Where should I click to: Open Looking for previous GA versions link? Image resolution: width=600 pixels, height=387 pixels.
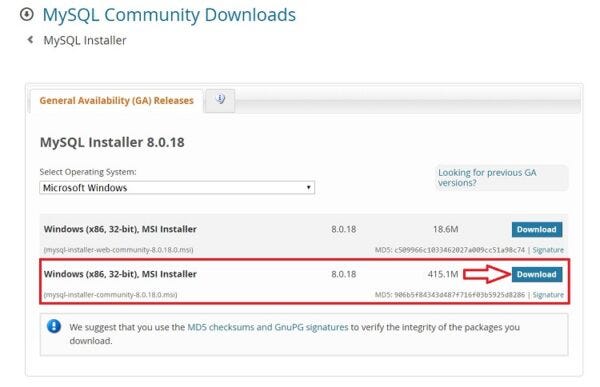[x=487, y=178]
